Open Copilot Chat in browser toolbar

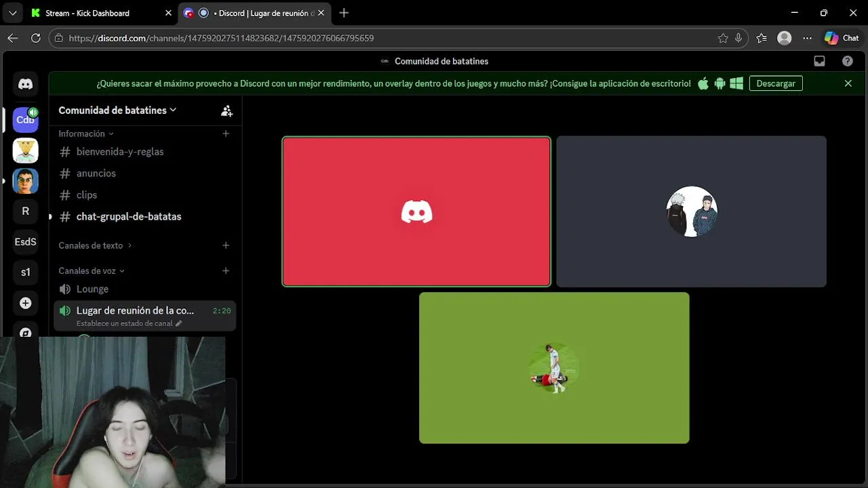pyautogui.click(x=842, y=38)
